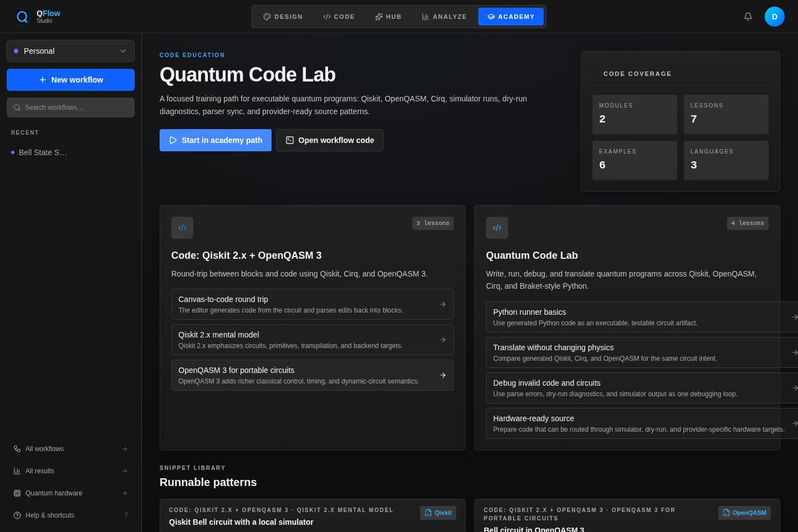Click the 4 lessons badge
Image resolution: width=798 pixels, height=532 pixels.
pyautogui.click(x=748, y=223)
